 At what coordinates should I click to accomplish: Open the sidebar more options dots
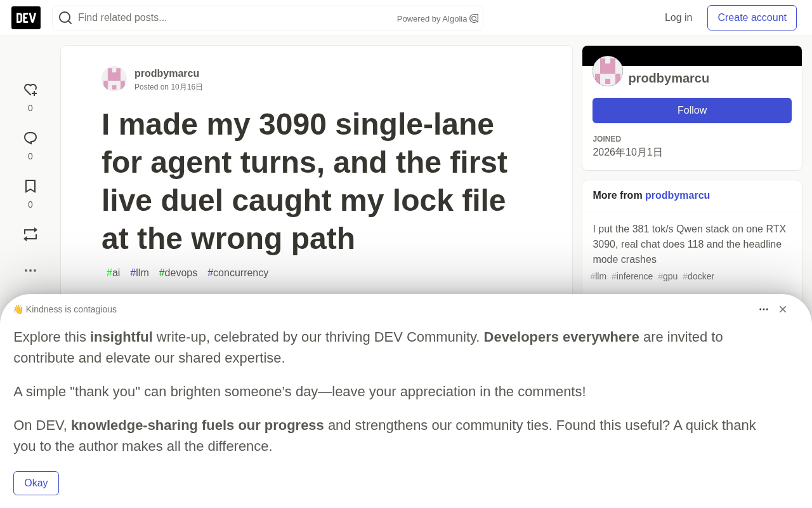(x=30, y=271)
